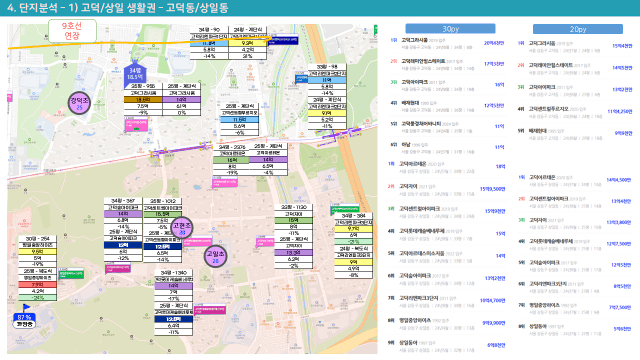Click the yellow 9.2억 cell in top table

(x=247, y=43)
